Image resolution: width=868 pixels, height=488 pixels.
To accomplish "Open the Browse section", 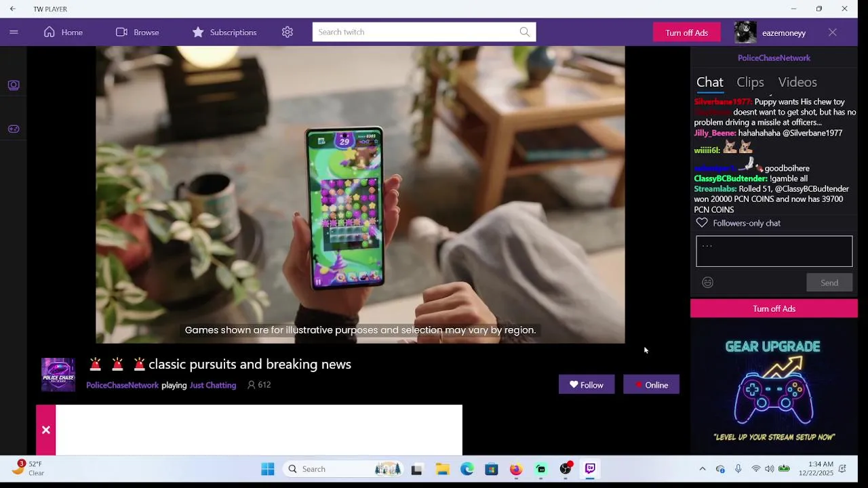I will click(137, 32).
